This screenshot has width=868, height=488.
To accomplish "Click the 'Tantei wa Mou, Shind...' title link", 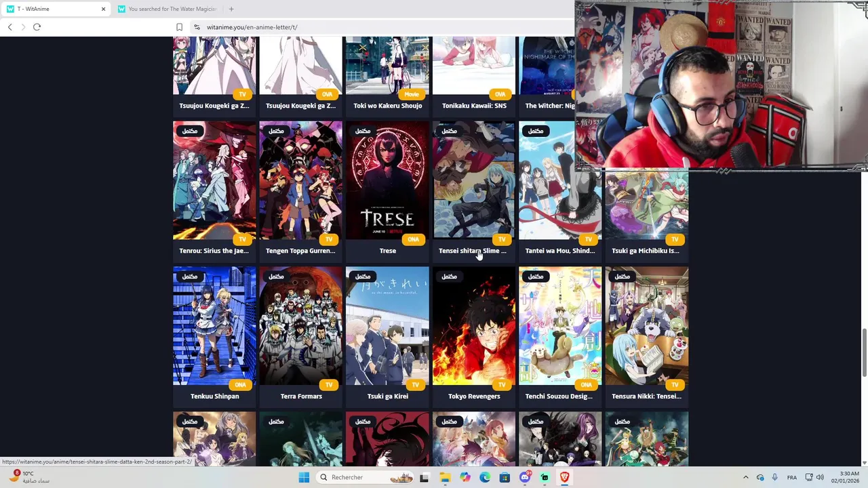I will pyautogui.click(x=560, y=251).
